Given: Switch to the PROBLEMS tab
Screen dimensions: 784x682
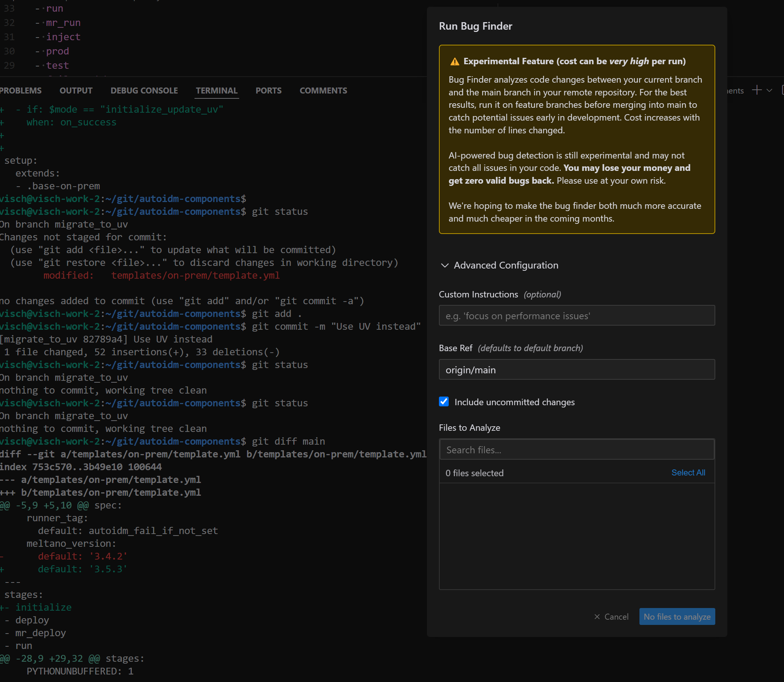Looking at the screenshot, I should (21, 91).
